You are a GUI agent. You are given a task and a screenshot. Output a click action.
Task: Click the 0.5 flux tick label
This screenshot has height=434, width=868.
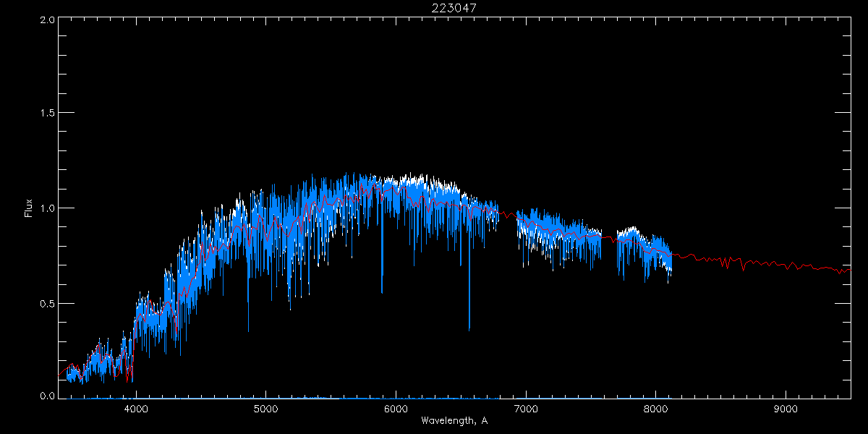pos(47,303)
